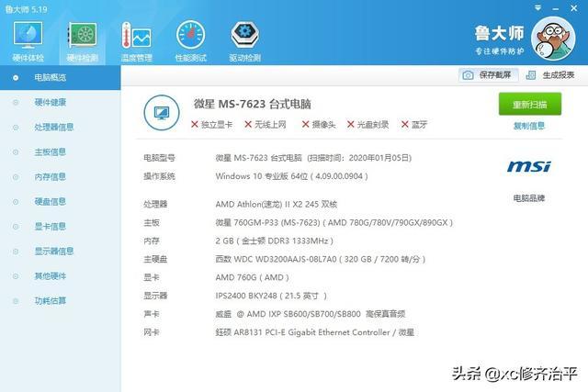Image resolution: width=588 pixels, height=392 pixels.
Task: Click the green 重新扫描 button
Action: coord(530,104)
